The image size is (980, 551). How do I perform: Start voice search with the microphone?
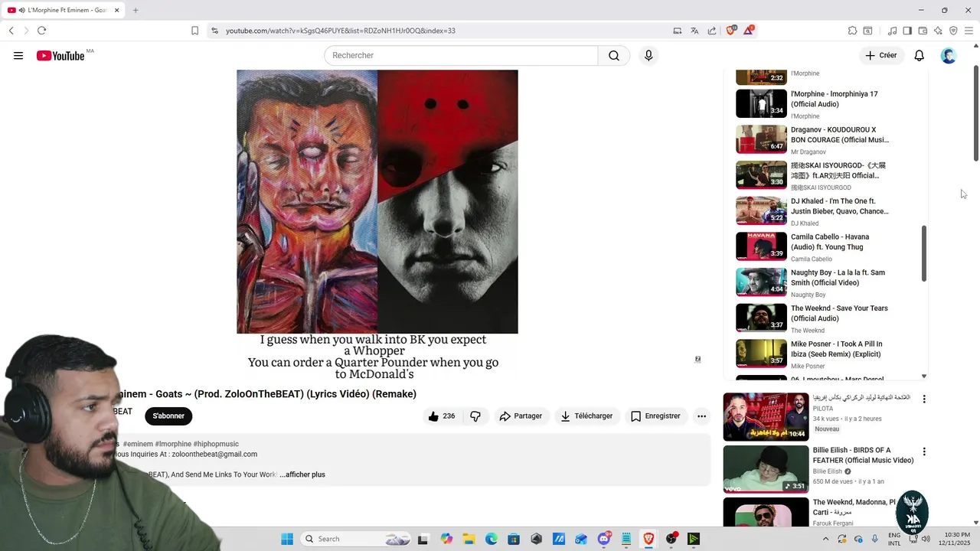point(648,56)
